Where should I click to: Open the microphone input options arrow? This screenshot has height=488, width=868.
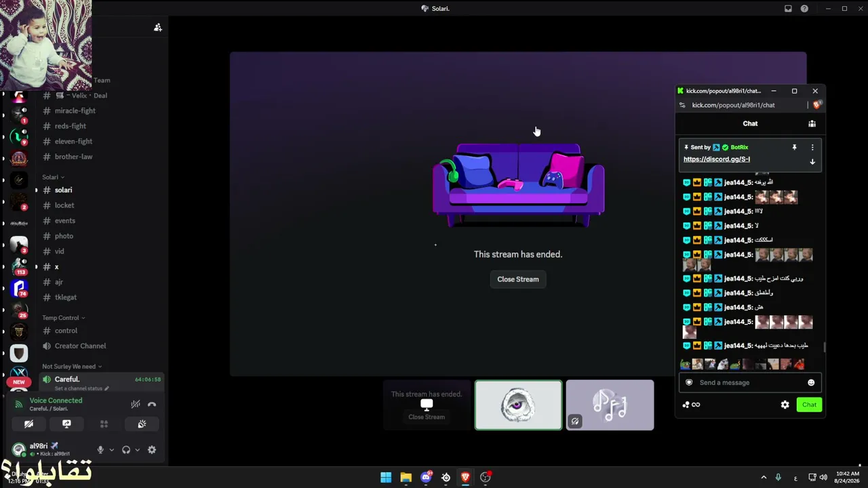click(x=111, y=449)
